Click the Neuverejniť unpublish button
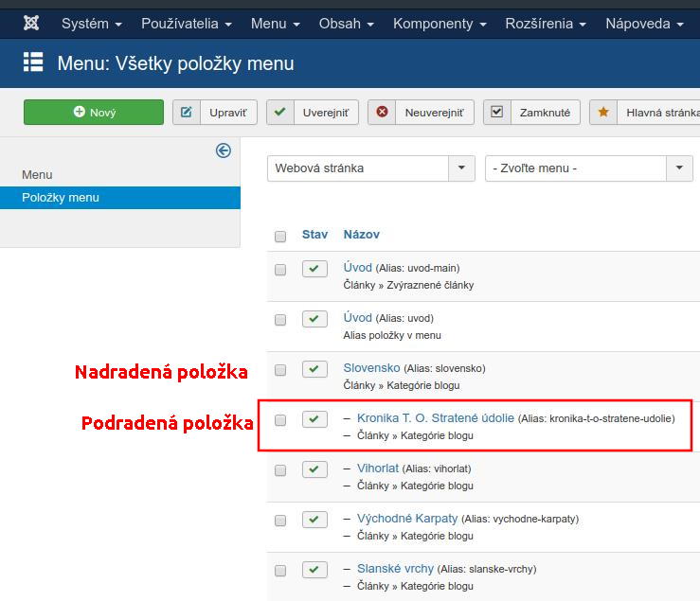 click(421, 113)
